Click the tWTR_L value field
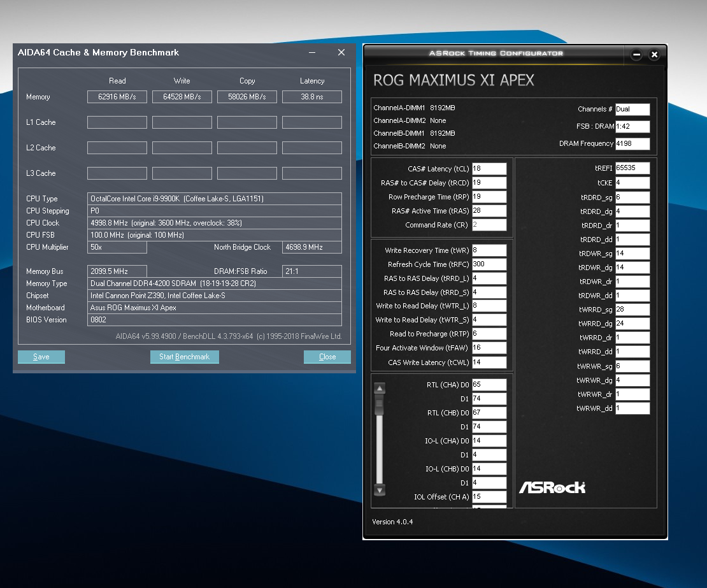This screenshot has height=588, width=707. tap(489, 306)
